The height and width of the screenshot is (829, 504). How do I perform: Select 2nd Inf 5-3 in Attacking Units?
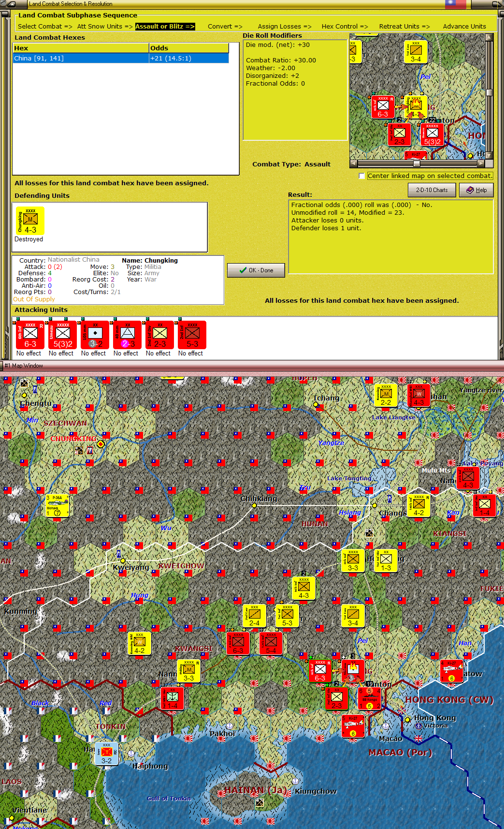(x=192, y=335)
